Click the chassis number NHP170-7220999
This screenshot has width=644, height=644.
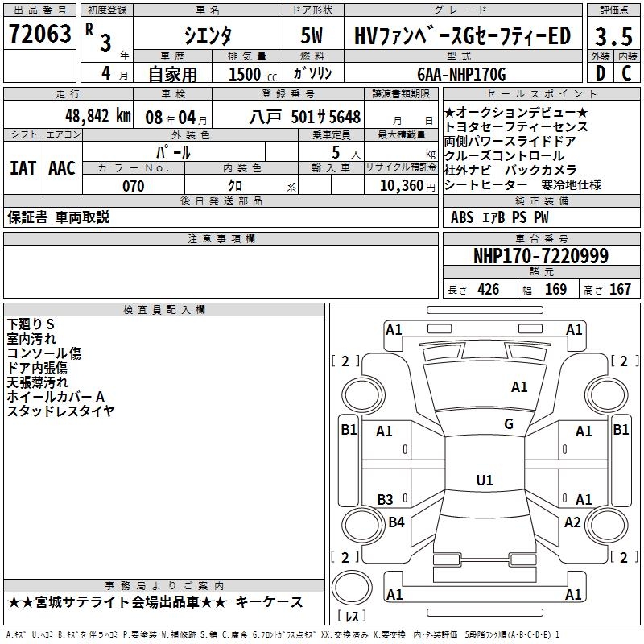point(541,255)
